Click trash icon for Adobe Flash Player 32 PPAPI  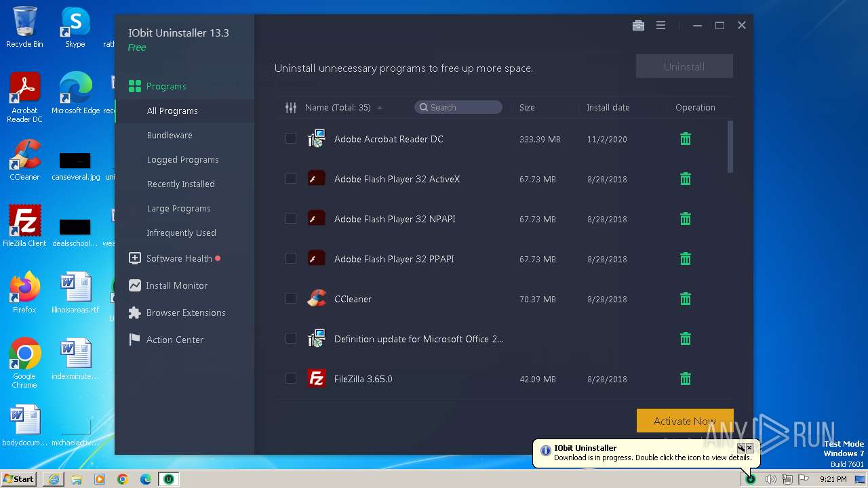tap(686, 259)
